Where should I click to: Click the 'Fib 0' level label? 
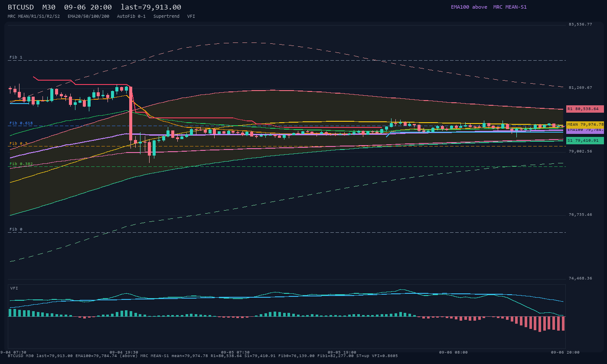click(x=16, y=229)
